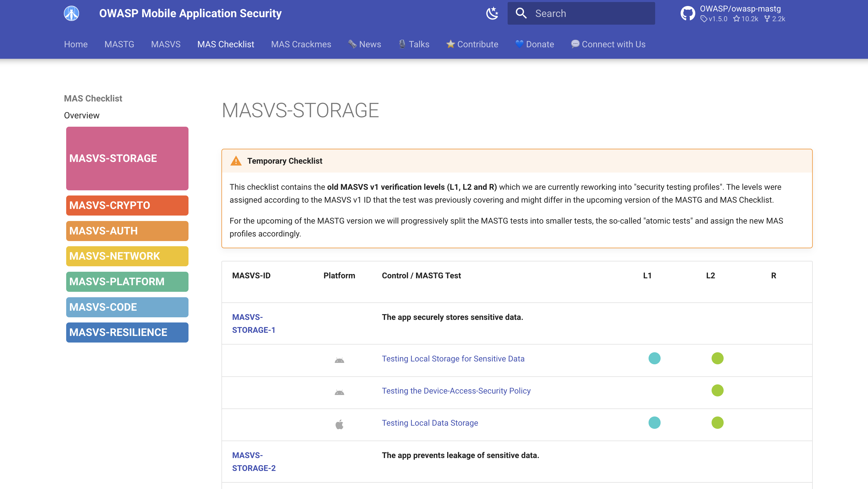Viewport: 868px width, 489px height.
Task: Open the GitHub repository octocat icon
Action: coord(688,13)
